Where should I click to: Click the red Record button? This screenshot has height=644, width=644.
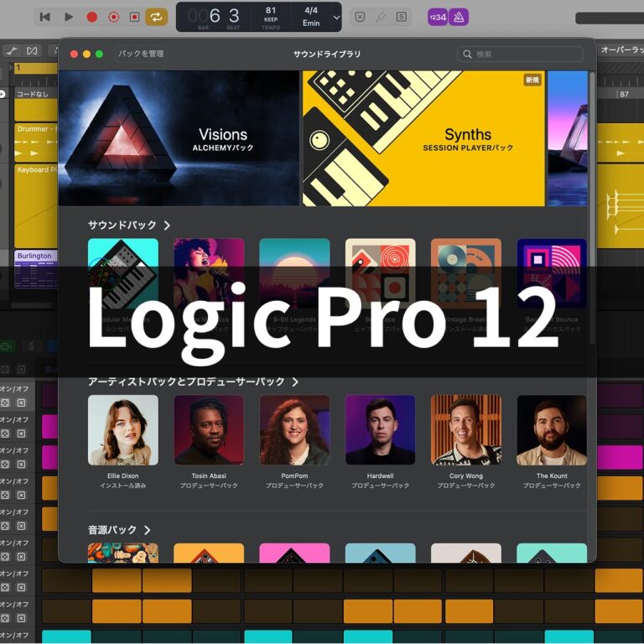92,17
